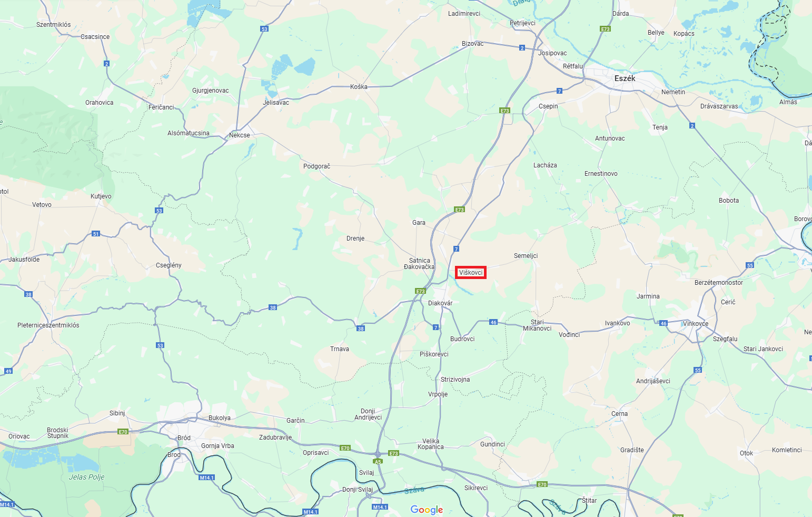Click the Jelas Polje area label
The height and width of the screenshot is (517, 812).
coord(87,477)
